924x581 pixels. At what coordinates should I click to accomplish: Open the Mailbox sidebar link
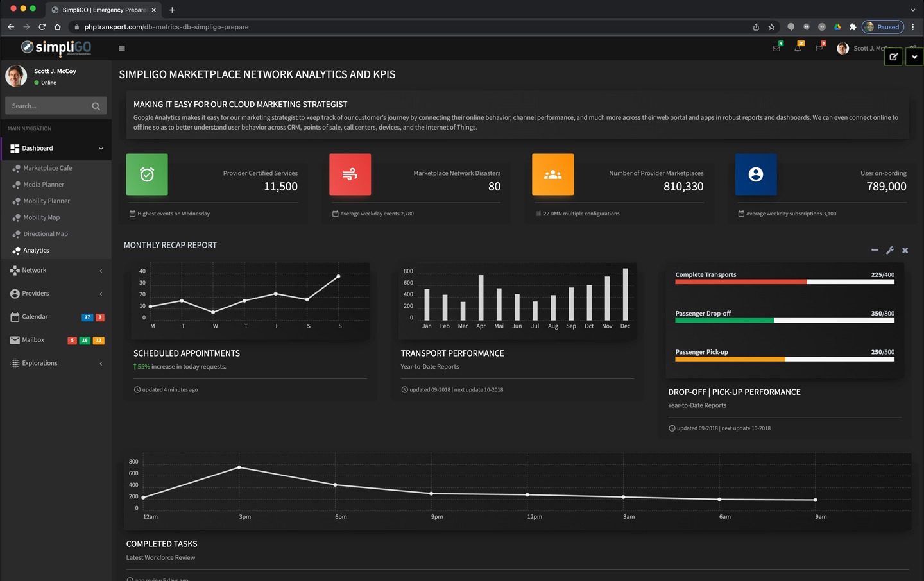pos(33,340)
